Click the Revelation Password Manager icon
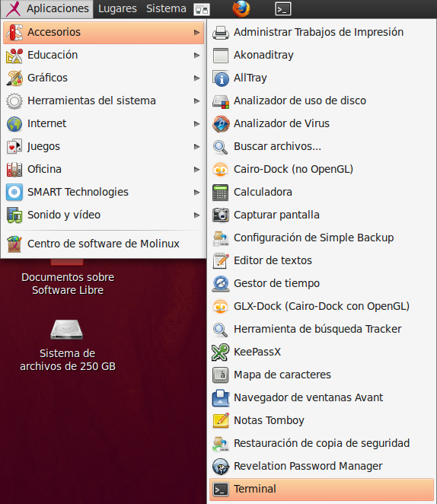This screenshot has width=437, height=504. click(x=221, y=466)
